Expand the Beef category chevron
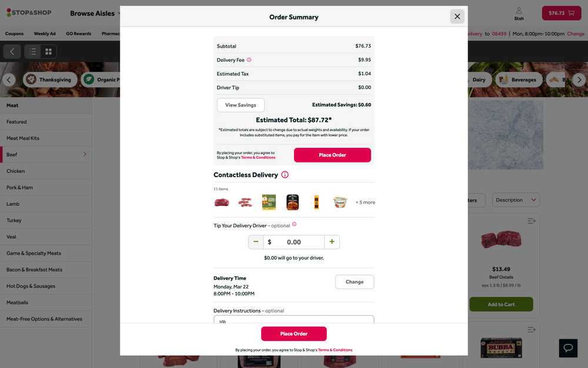Screen dimensions: 588x368 click(x=85, y=154)
